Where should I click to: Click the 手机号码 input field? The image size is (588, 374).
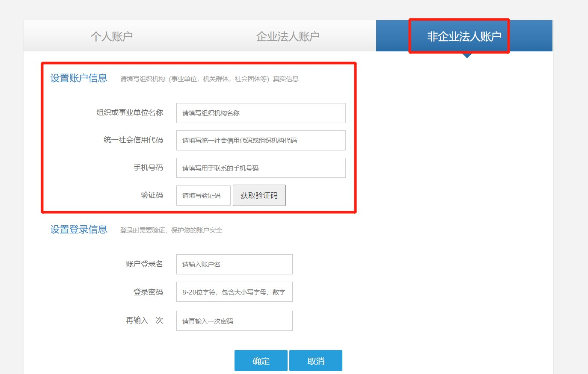click(261, 168)
